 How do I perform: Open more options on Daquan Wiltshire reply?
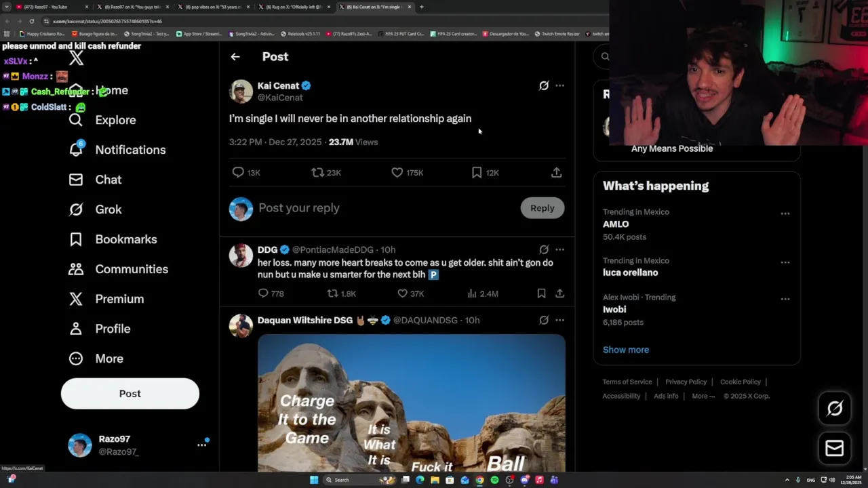(559, 320)
